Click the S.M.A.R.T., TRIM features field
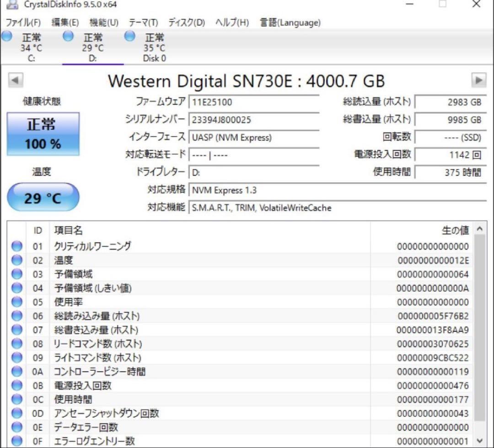 point(338,208)
